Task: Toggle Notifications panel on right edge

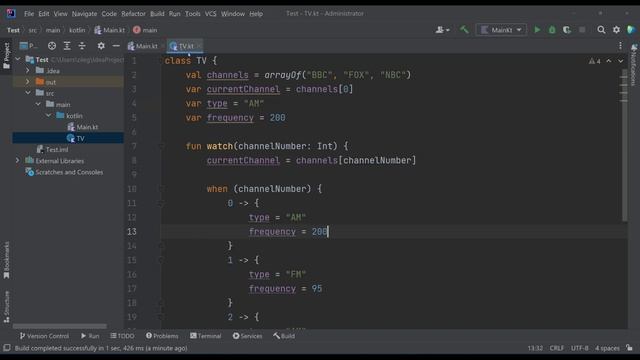Action: click(634, 65)
